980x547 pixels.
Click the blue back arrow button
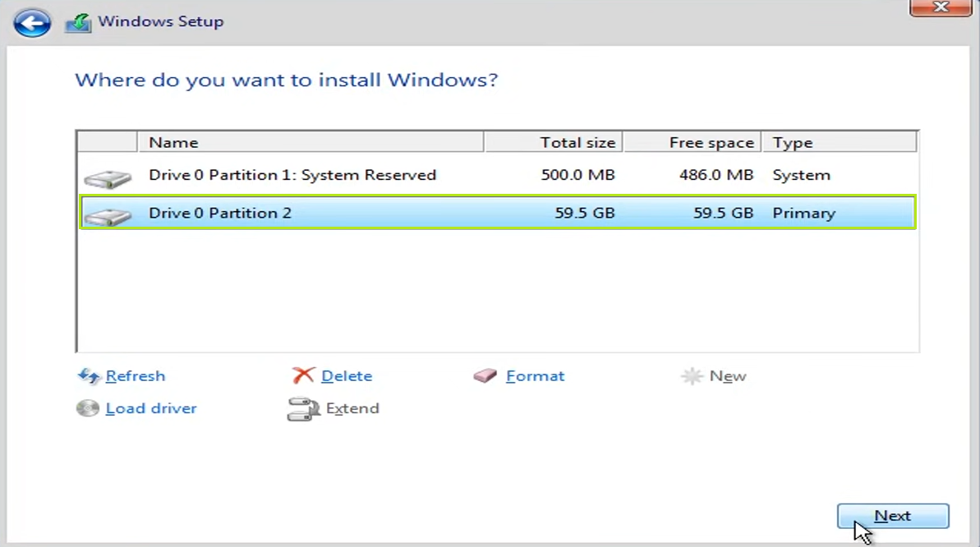32,23
